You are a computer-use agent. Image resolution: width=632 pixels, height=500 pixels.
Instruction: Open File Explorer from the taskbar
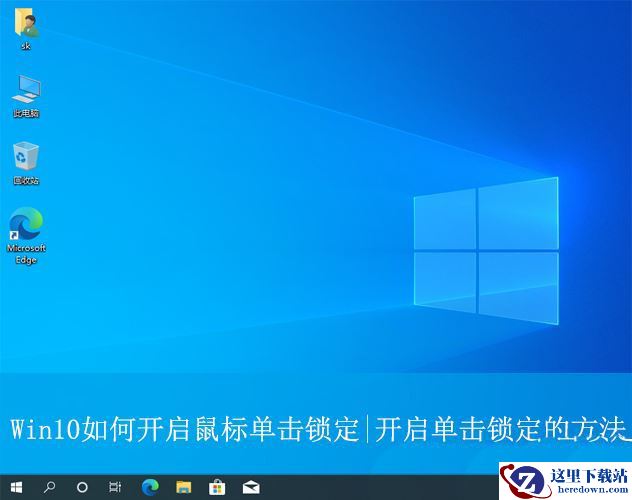[184, 488]
